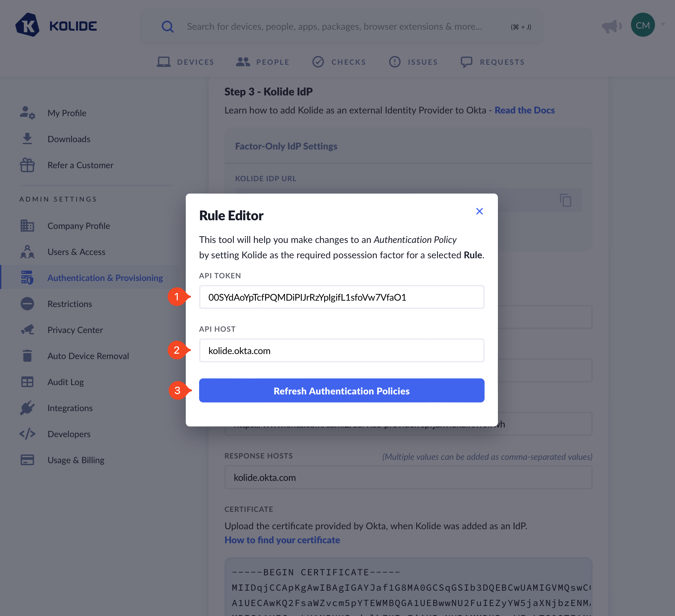
Task: Click Refresh Authentication Policies button
Action: pyautogui.click(x=342, y=390)
